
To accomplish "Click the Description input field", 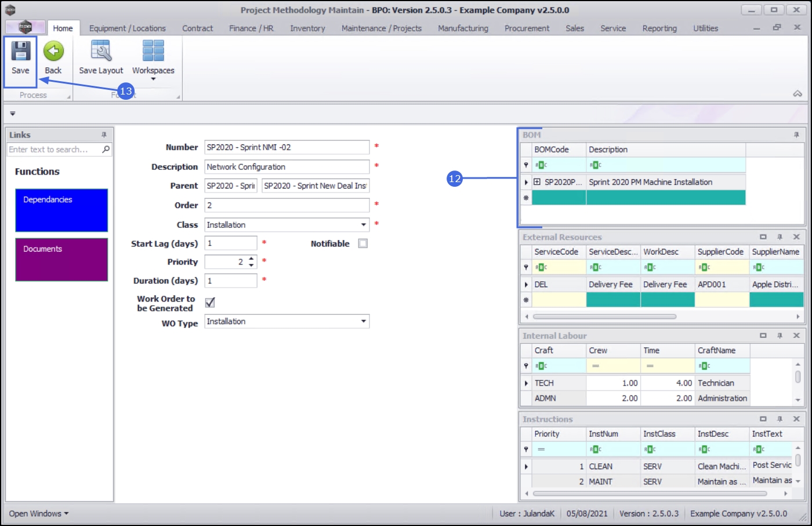I will pyautogui.click(x=287, y=167).
